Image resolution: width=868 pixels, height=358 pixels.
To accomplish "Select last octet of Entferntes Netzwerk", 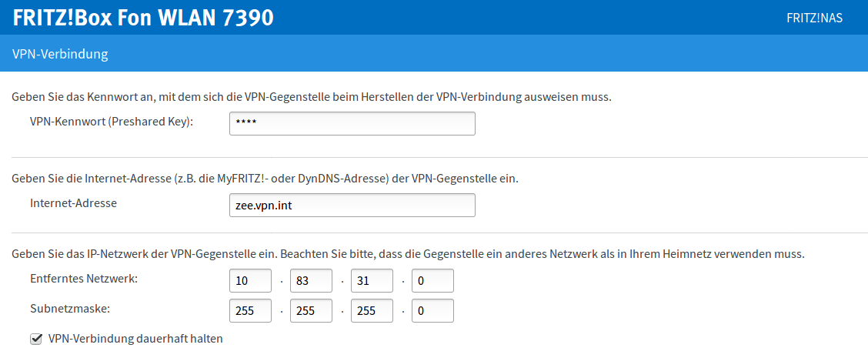I will [432, 280].
